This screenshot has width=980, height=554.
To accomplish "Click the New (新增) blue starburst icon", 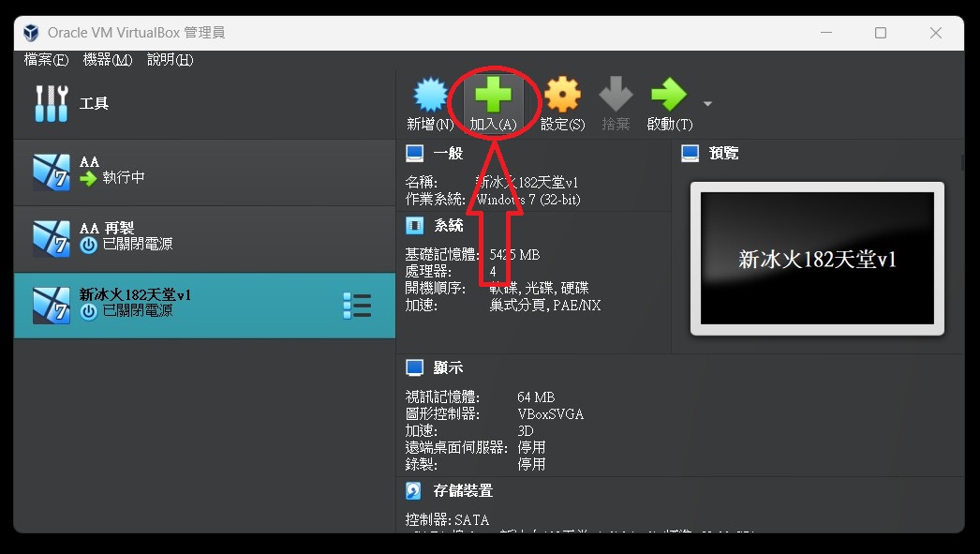I will coord(430,97).
